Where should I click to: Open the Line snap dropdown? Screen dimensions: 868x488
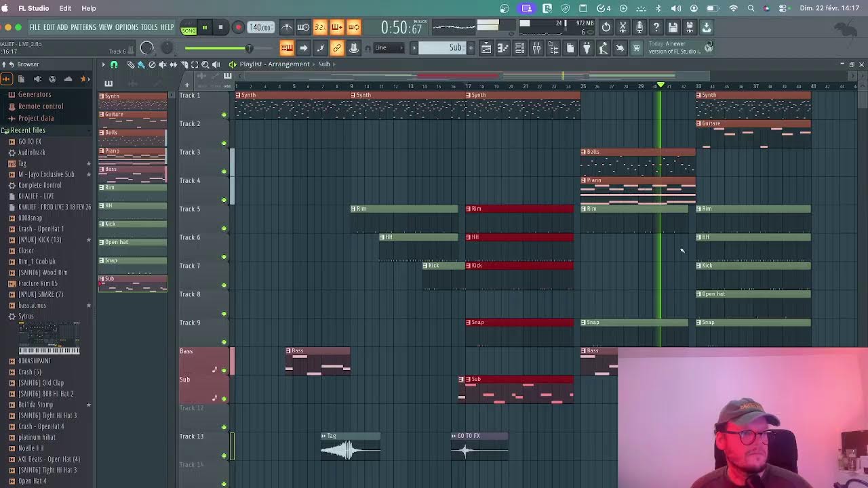click(x=389, y=47)
